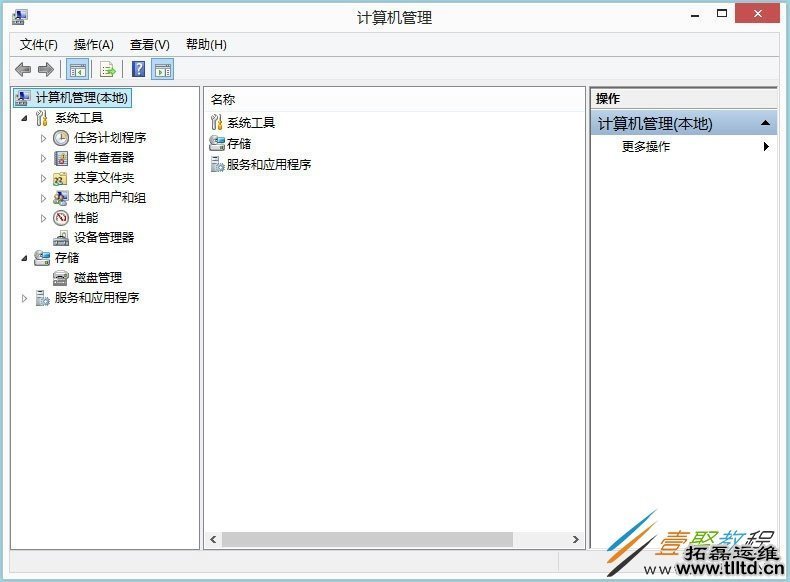Select the 本地用户和组 tree label
Viewport: 790px width, 582px height.
click(110, 198)
